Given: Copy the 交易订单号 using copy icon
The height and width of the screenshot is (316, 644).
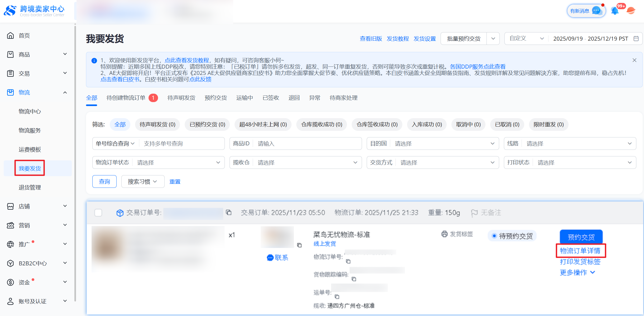Looking at the screenshot, I should 229,213.
